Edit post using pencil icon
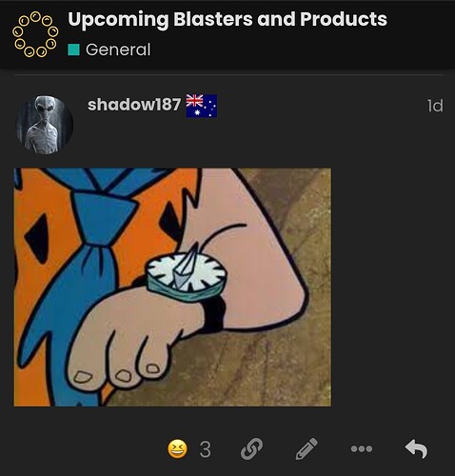 (x=307, y=448)
